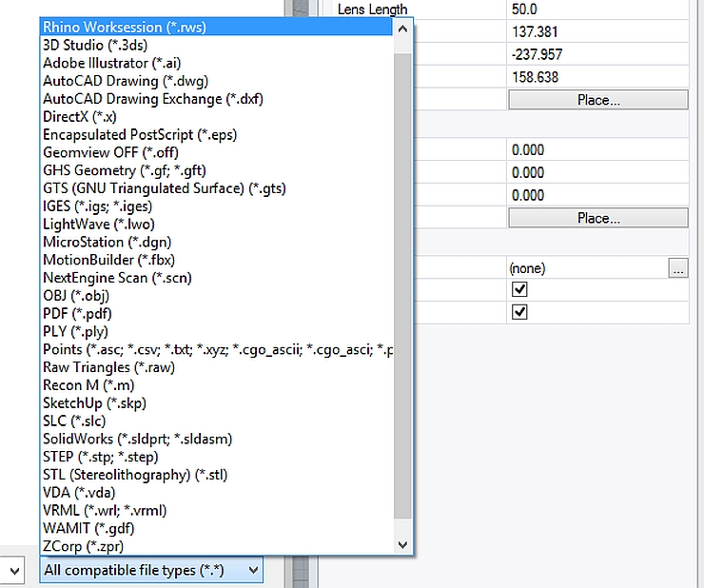Click the (none) value field

[587, 268]
